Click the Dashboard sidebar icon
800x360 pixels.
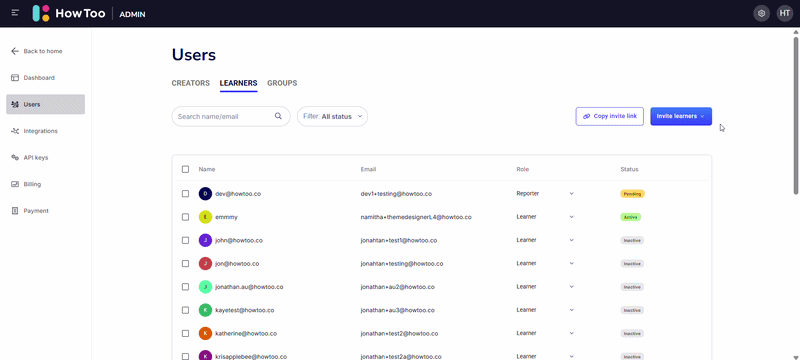click(x=15, y=78)
